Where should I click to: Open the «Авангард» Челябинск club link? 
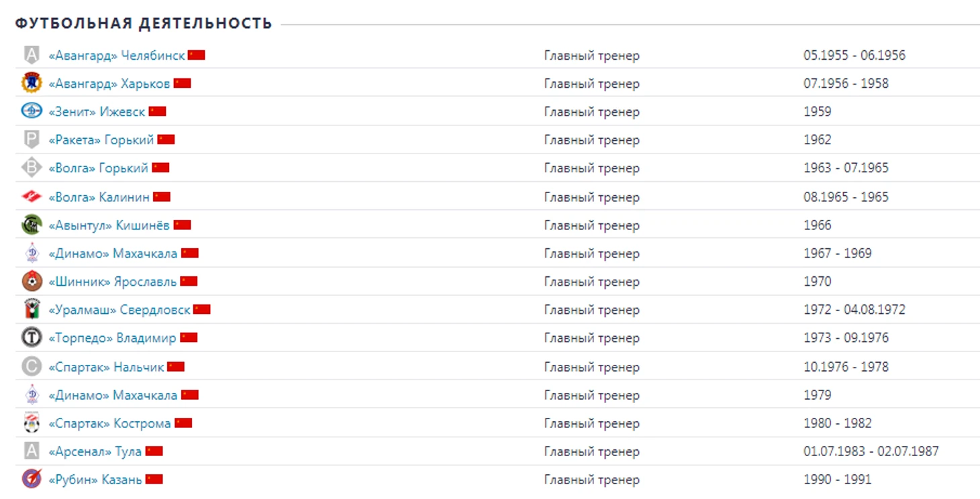coord(116,56)
